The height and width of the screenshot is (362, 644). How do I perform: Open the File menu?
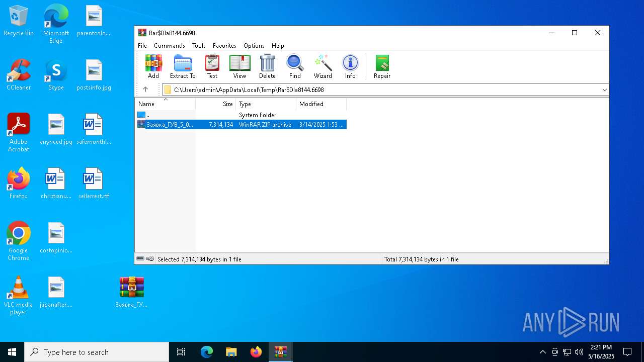142,45
